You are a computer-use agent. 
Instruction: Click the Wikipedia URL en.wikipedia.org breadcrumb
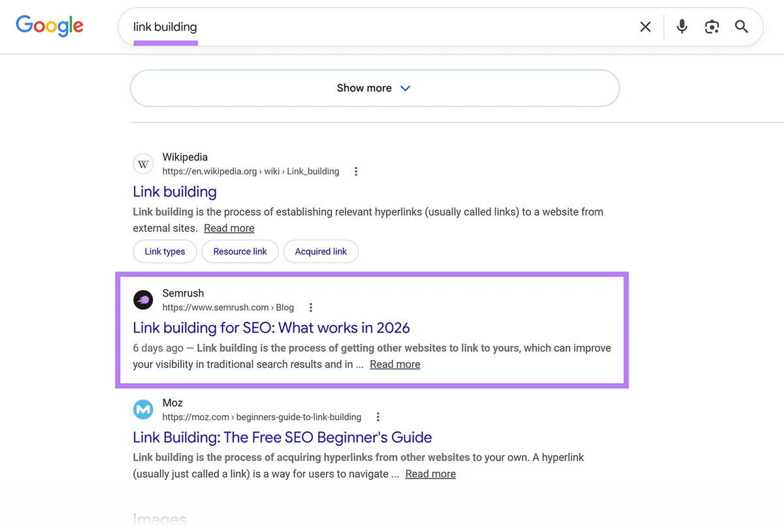pyautogui.click(x=251, y=172)
